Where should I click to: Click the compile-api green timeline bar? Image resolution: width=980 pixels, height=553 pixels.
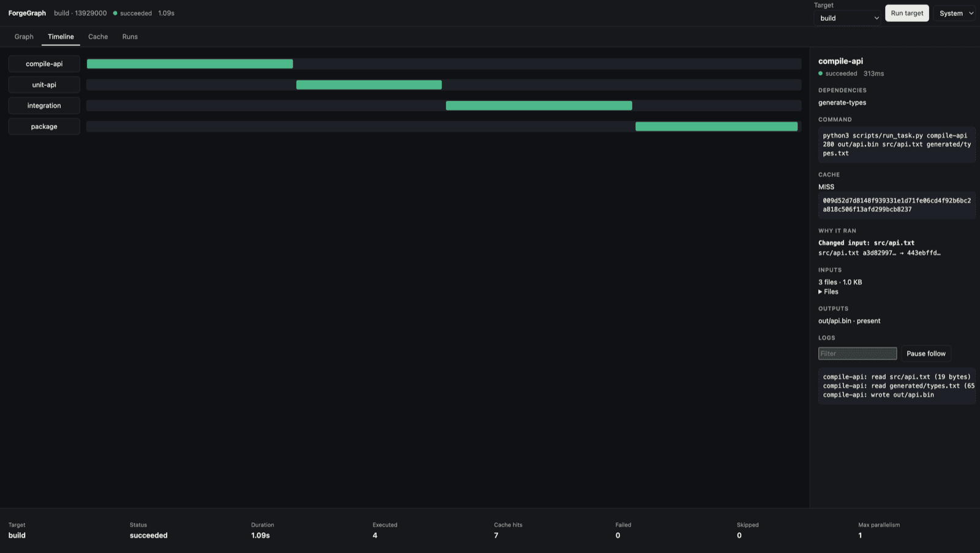pos(190,64)
